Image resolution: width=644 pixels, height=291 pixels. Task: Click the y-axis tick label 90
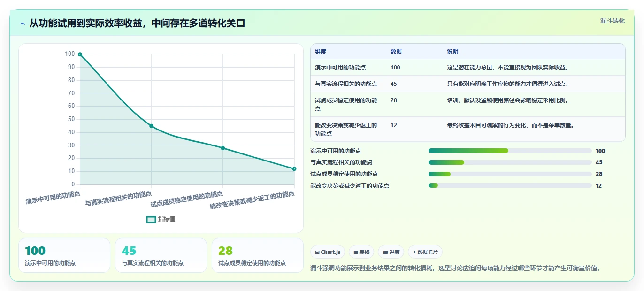click(71, 67)
